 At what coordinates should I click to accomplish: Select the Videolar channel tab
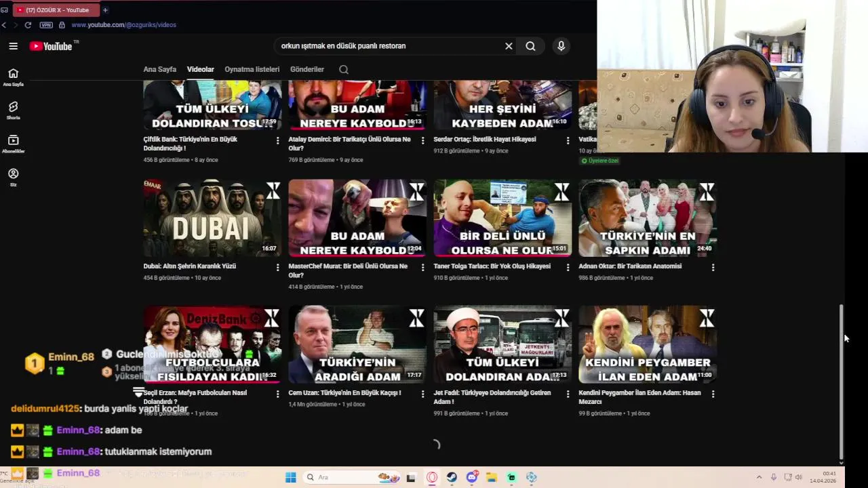tap(200, 69)
